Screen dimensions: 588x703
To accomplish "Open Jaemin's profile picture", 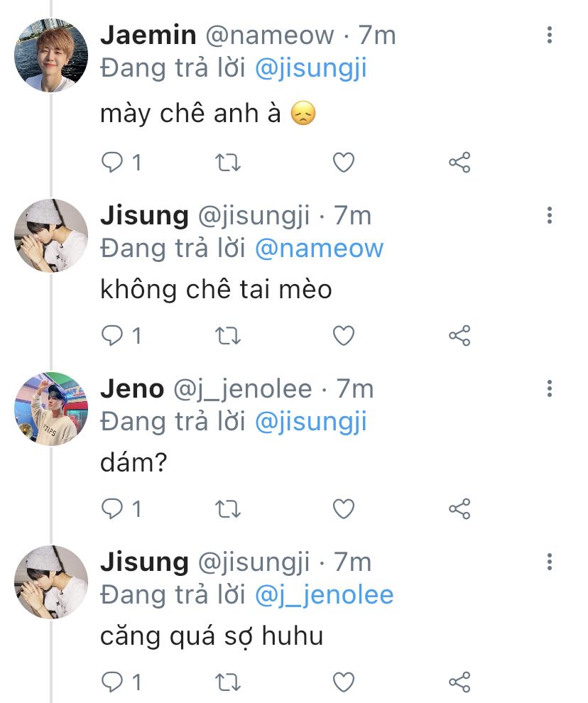I will click(51, 55).
